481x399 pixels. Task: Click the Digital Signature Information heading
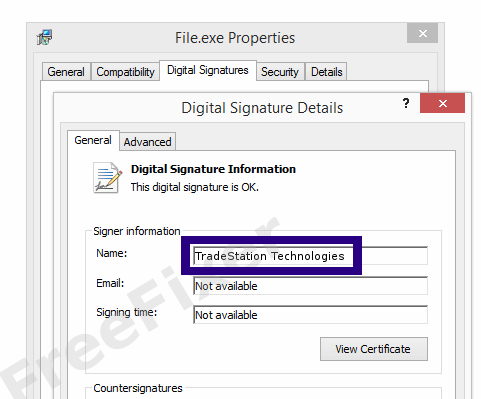[213, 169]
